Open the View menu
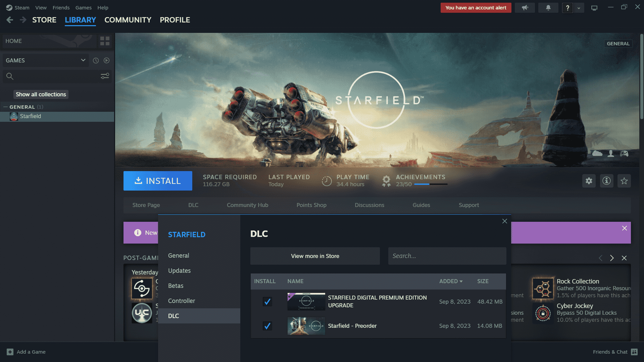The image size is (644, 362). pyautogui.click(x=41, y=7)
